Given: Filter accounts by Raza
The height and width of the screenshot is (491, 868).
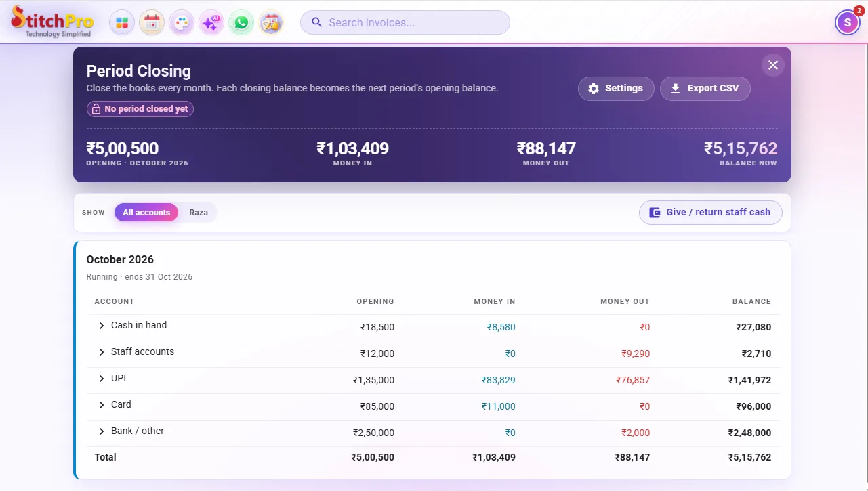Looking at the screenshot, I should 199,213.
